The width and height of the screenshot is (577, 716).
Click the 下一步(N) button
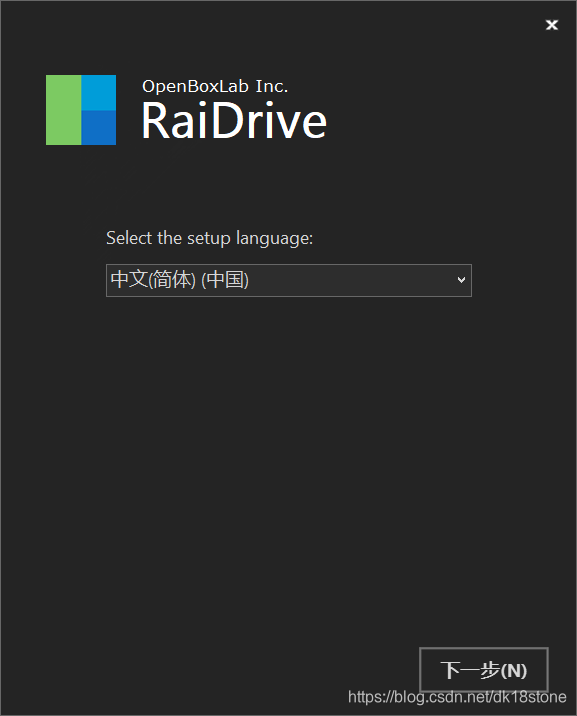[x=483, y=669]
